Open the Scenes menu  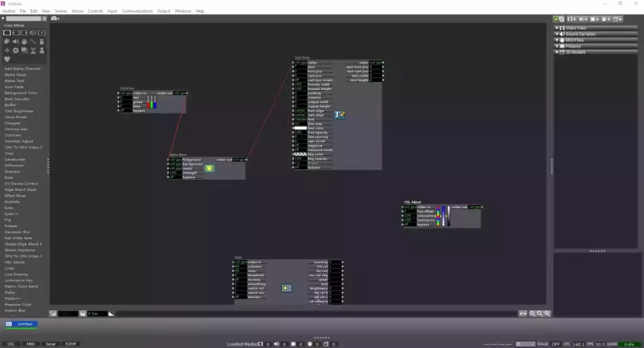click(61, 11)
